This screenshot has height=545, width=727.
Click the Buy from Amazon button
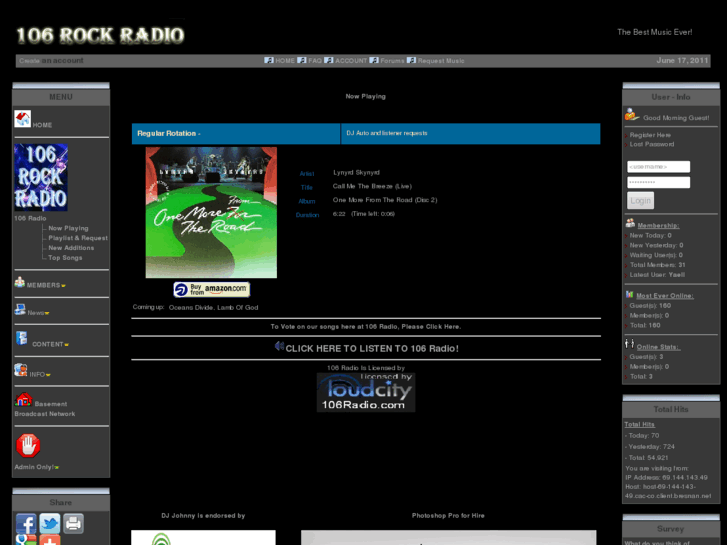coord(211,289)
